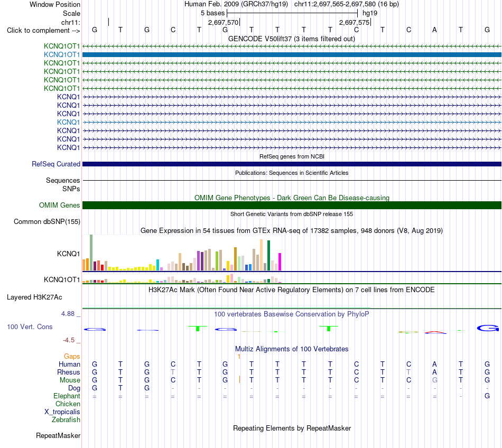Click the 4.88 upper scale value
The width and height of the screenshot is (502, 448).
(x=68, y=314)
